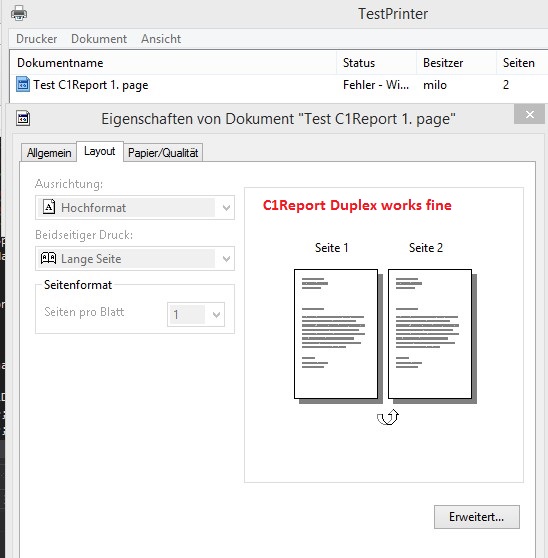The height and width of the screenshot is (558, 548).
Task: Open the Seiten pro Blatt dropdown
Action: [196, 314]
